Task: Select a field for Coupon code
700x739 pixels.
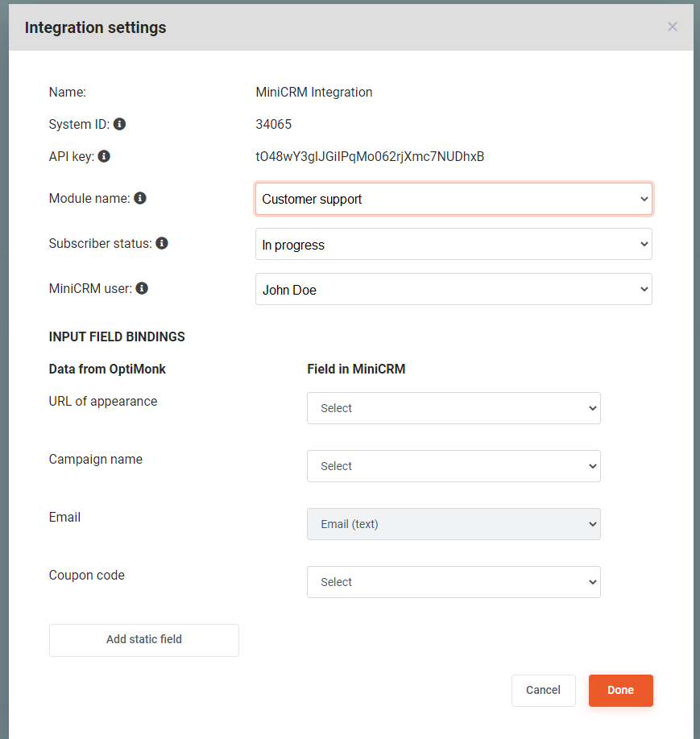Action: click(454, 582)
